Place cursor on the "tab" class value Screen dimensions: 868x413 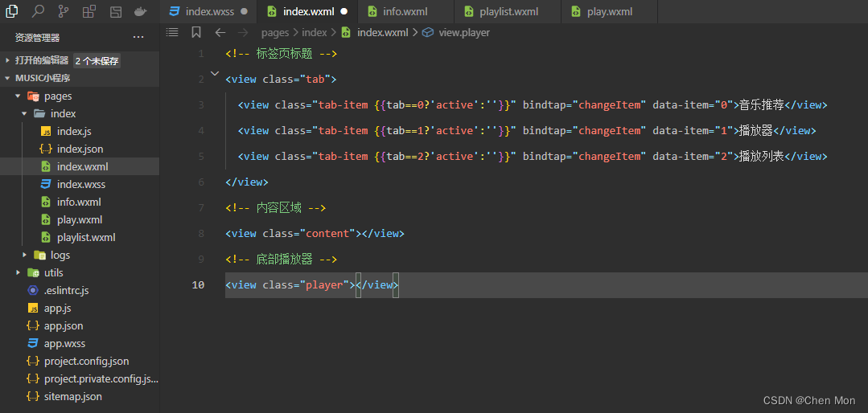[x=315, y=79]
